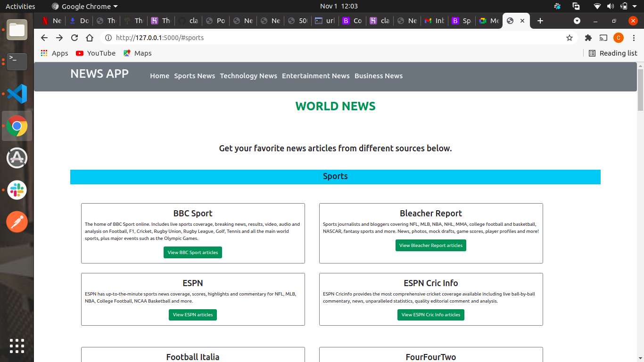644x362 pixels.
Task: Open the clock showing Nov 1 12:03
Action: [339, 6]
